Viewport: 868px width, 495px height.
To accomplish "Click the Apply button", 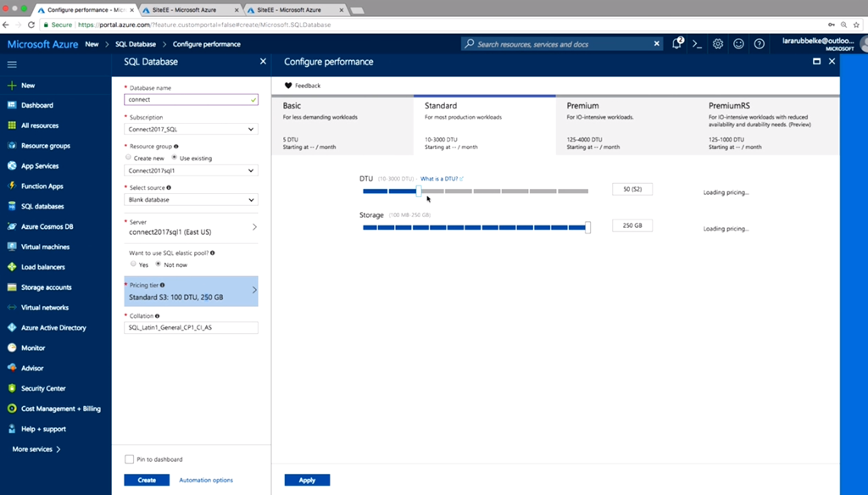I will coord(307,480).
